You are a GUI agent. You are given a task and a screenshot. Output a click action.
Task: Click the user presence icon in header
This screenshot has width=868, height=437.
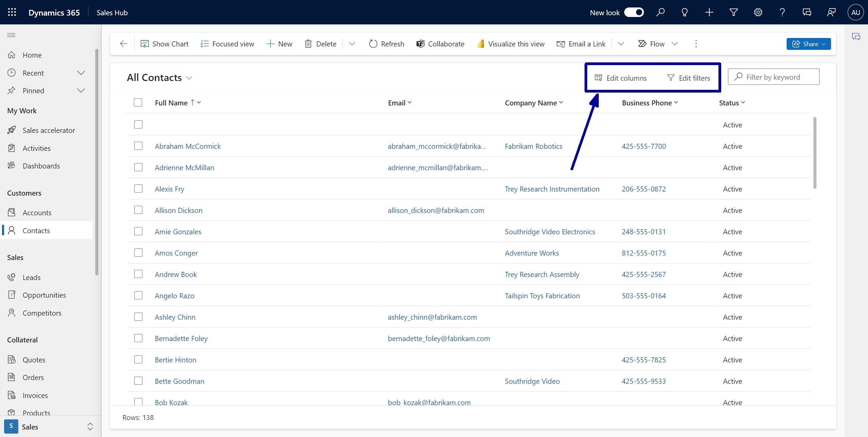[x=831, y=13]
